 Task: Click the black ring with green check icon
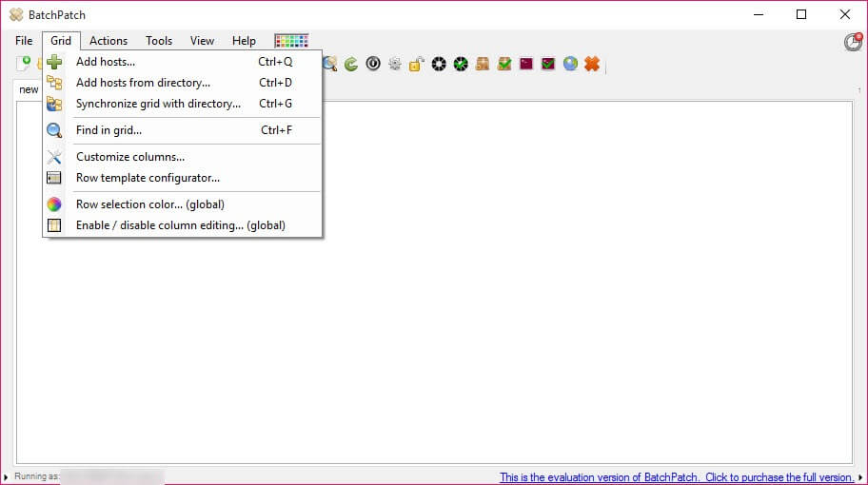pos(461,64)
